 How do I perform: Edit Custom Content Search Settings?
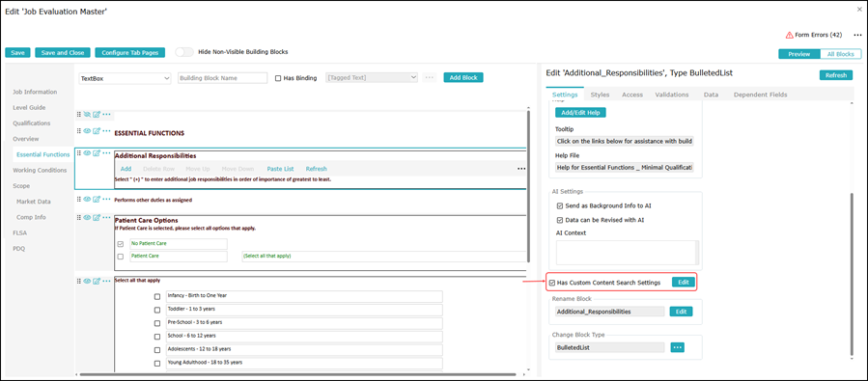(x=684, y=283)
